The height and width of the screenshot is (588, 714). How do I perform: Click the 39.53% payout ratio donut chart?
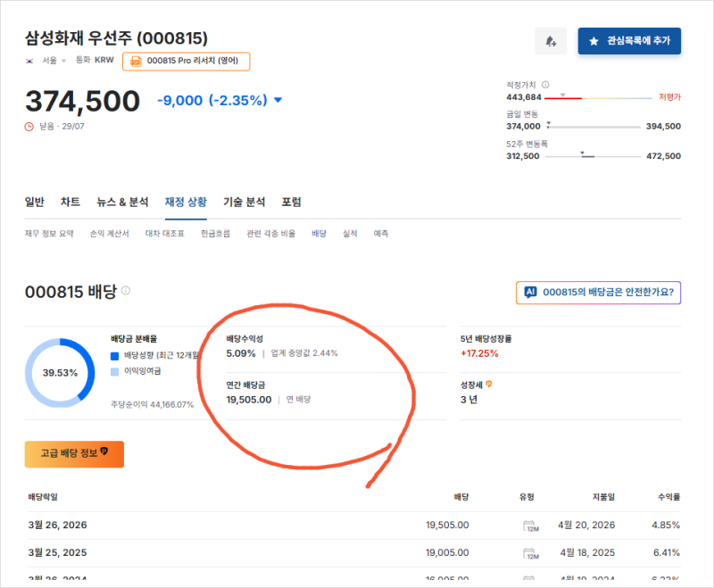60,373
